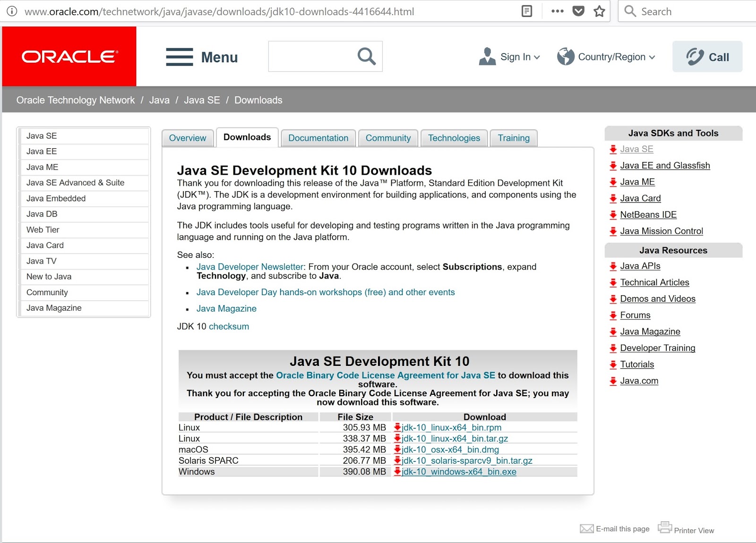Download the macOS jdk-10_osx-x64_bin.dmg file
This screenshot has height=543, width=756.
(450, 450)
